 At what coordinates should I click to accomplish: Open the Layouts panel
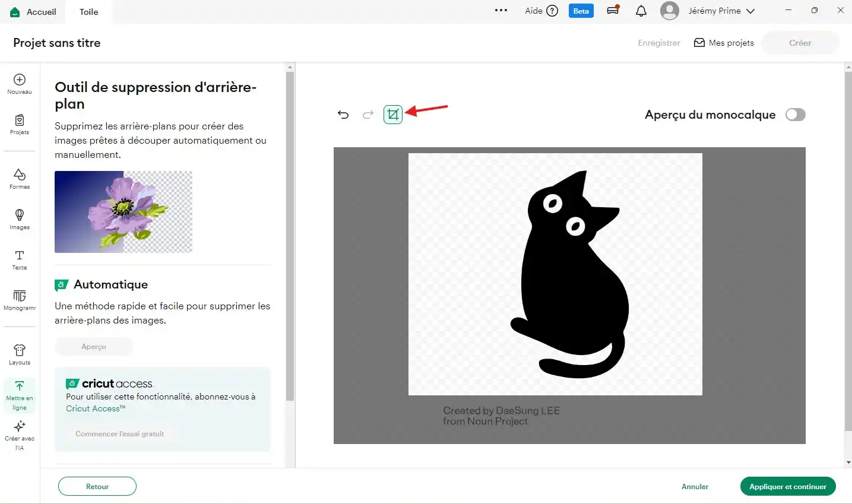pyautogui.click(x=20, y=354)
